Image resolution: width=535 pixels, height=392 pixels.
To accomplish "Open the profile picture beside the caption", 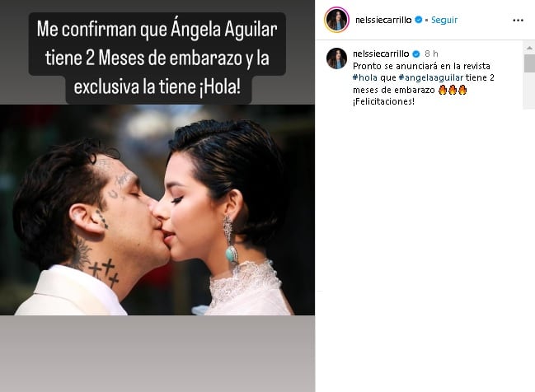I will coord(337,58).
